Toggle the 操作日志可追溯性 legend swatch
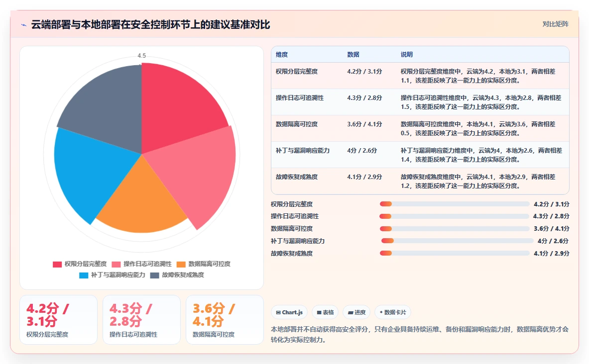The width and height of the screenshot is (589, 364). tap(116, 264)
